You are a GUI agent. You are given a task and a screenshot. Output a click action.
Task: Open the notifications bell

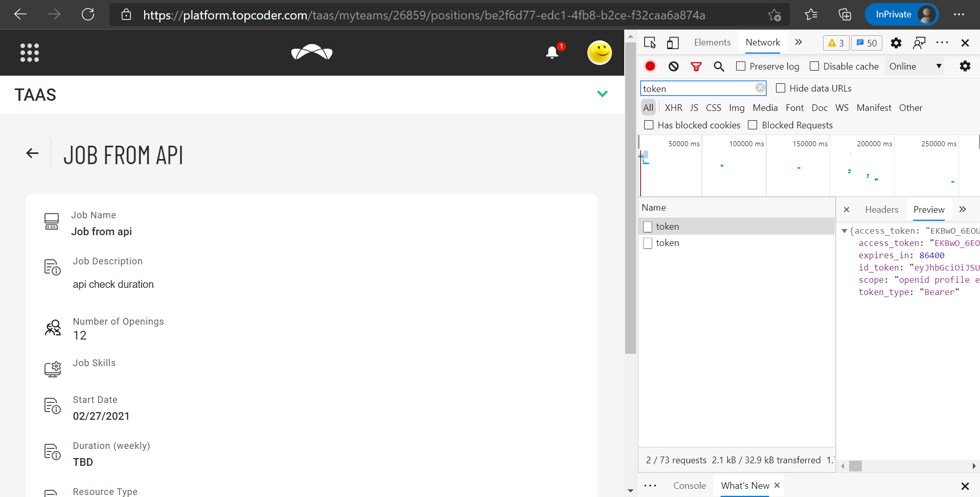[552, 52]
